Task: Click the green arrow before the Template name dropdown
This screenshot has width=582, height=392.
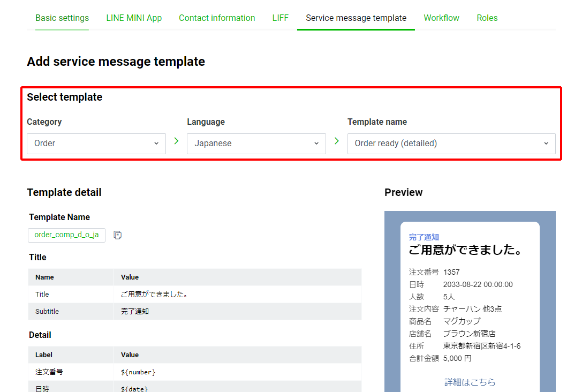Action: point(336,141)
